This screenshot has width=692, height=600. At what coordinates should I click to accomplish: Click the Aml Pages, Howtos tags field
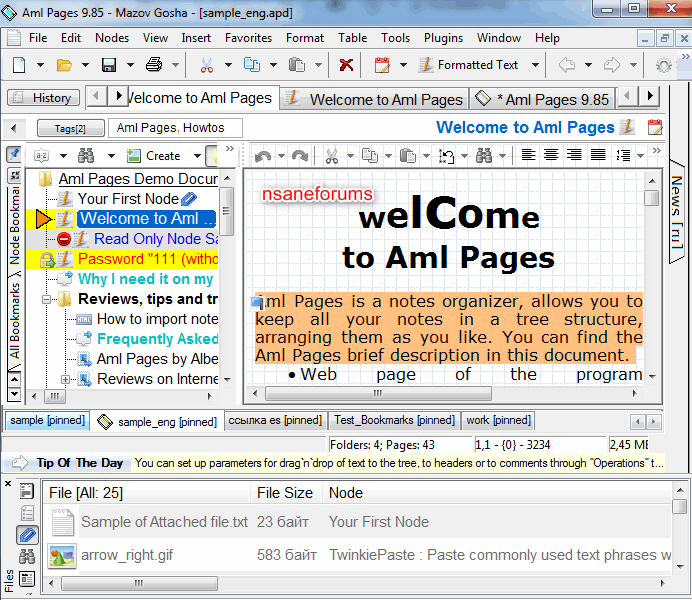click(x=175, y=128)
